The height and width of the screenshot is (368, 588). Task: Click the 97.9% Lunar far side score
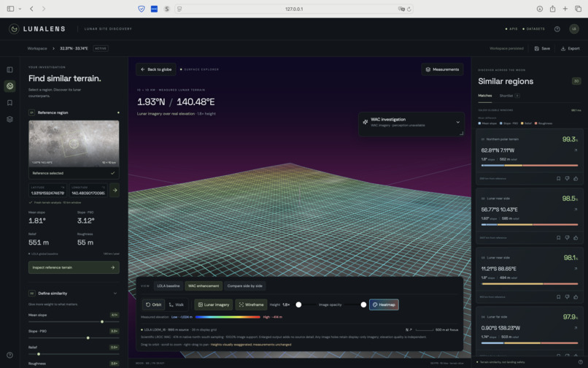[570, 317]
